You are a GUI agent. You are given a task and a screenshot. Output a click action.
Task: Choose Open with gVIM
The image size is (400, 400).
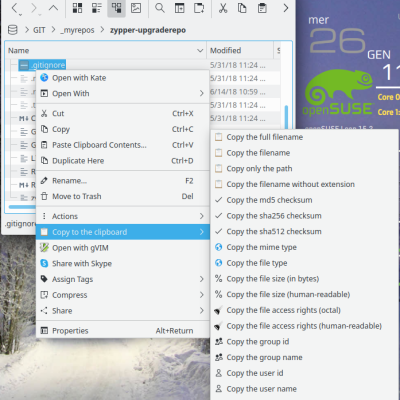click(x=122, y=248)
